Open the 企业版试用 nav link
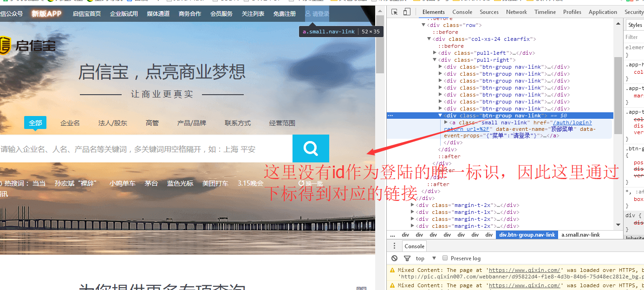This screenshot has width=644, height=290. tap(124, 14)
